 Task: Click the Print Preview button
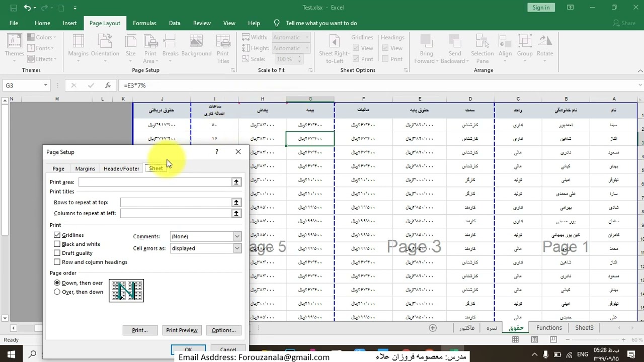[182, 330]
